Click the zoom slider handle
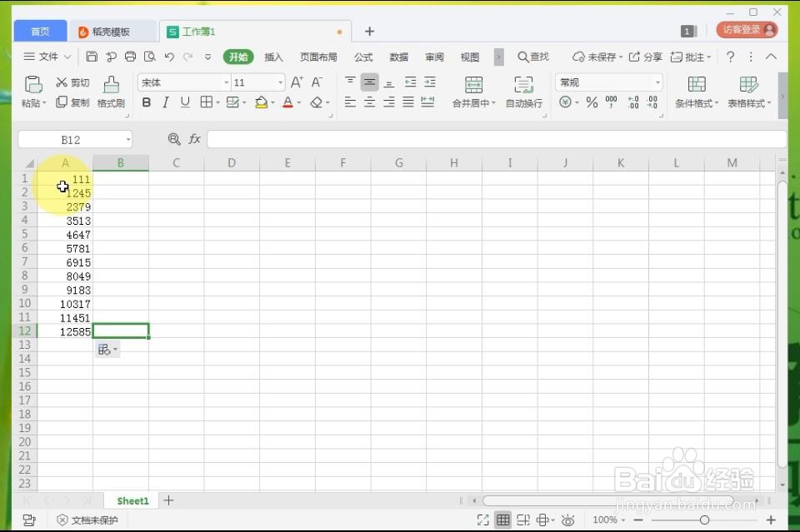The height and width of the screenshot is (532, 800). coord(705,520)
